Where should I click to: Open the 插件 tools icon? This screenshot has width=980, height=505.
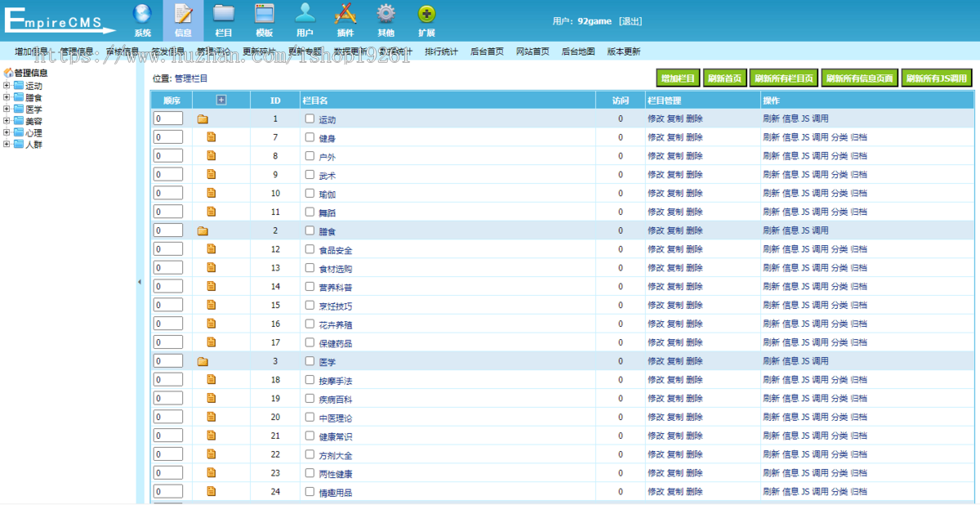[345, 14]
